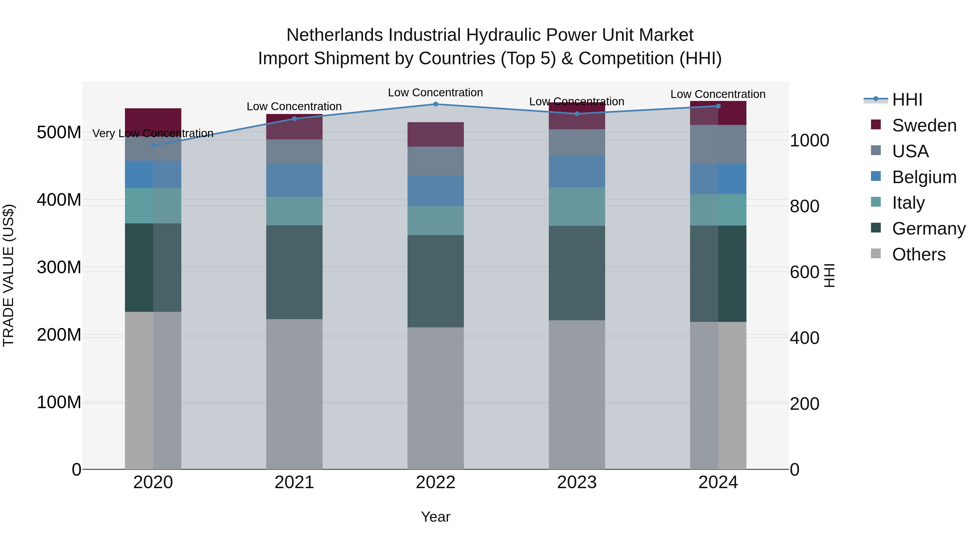Click the 2022 USA bar segment

point(436,161)
